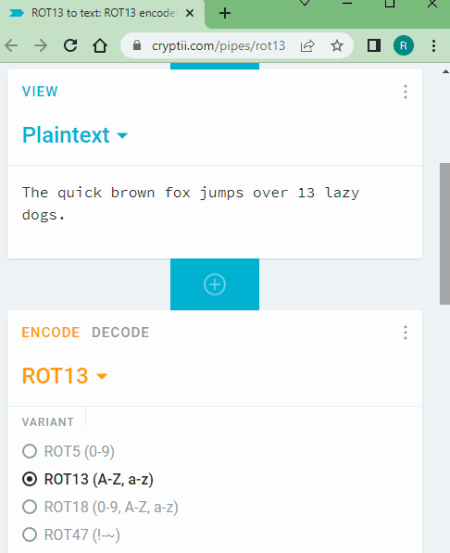Viewport: 450px width, 553px height.
Task: View site information via the lock icon
Action: (x=137, y=45)
